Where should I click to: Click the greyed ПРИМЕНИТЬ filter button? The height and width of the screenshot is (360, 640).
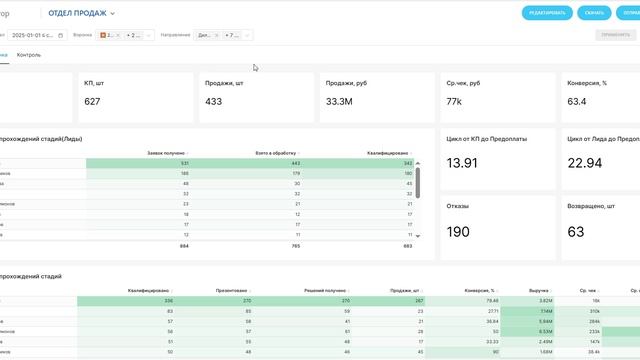(x=616, y=35)
